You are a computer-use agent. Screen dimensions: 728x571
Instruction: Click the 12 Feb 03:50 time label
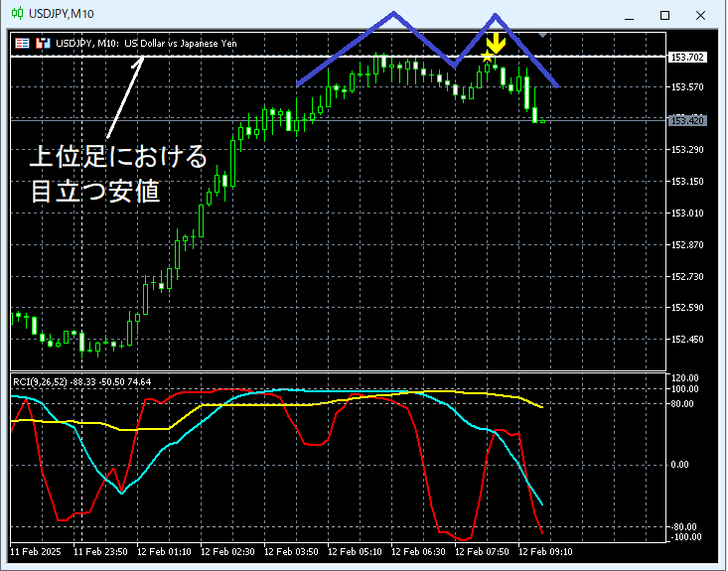click(x=292, y=552)
